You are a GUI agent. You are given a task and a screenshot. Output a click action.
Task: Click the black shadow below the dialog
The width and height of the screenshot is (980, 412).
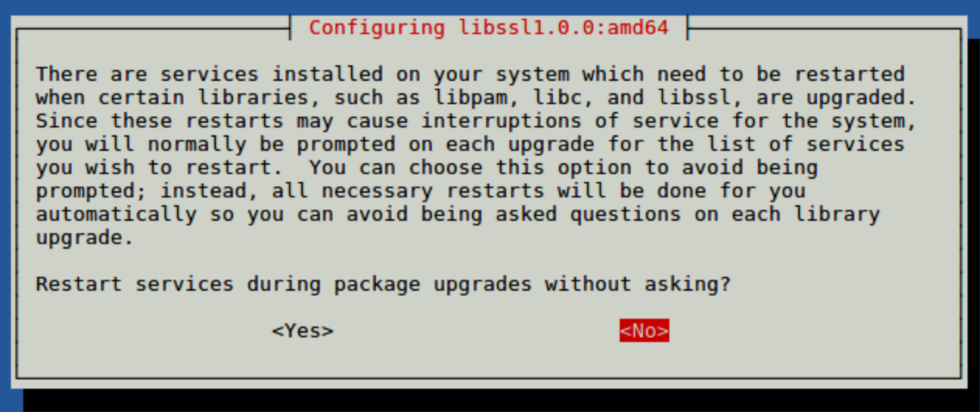[497, 400]
